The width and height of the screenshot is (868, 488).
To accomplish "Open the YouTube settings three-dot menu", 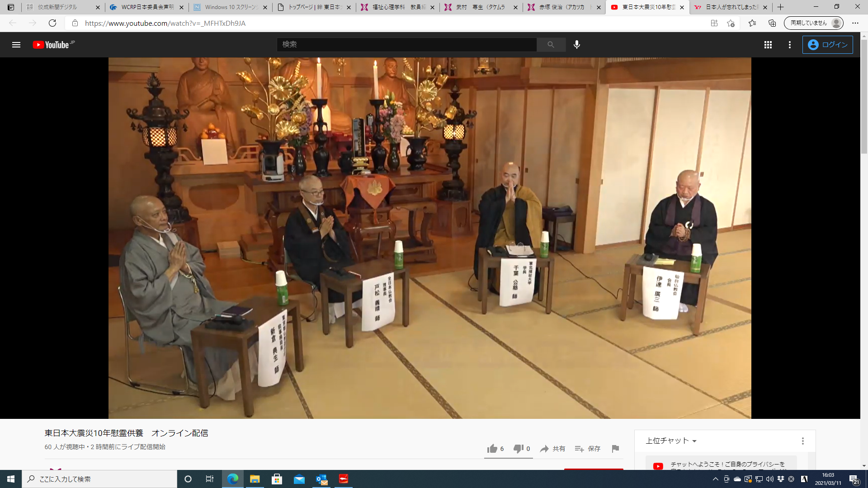I will 789,45.
